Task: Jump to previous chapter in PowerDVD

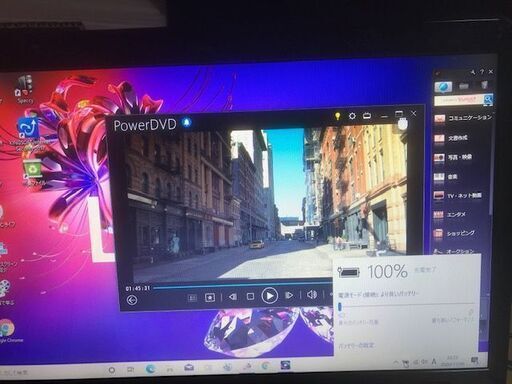Action: click(x=233, y=296)
